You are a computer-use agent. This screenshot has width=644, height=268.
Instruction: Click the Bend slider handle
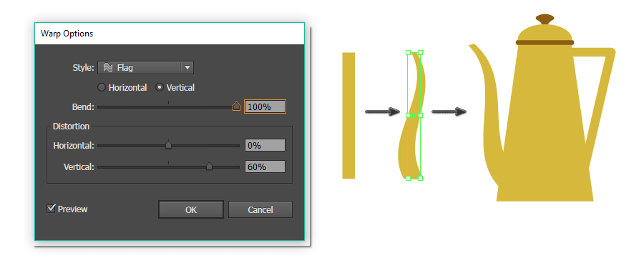pos(237,106)
